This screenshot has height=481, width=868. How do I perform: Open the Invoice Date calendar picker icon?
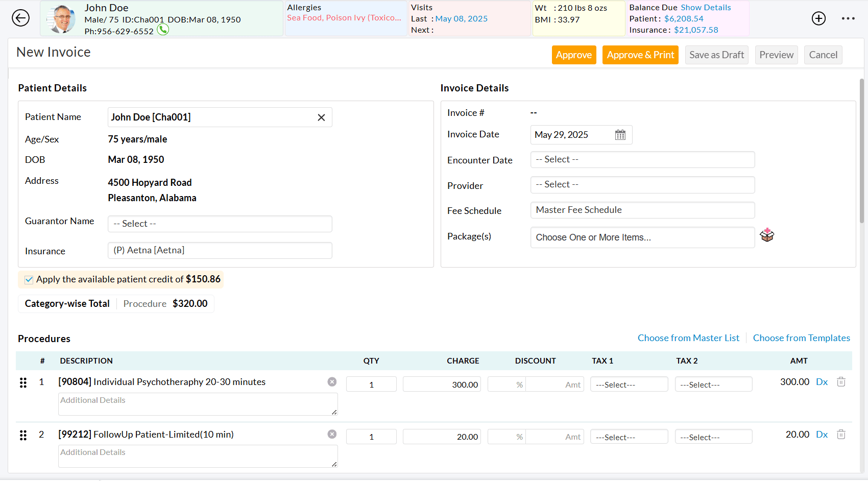[620, 134]
